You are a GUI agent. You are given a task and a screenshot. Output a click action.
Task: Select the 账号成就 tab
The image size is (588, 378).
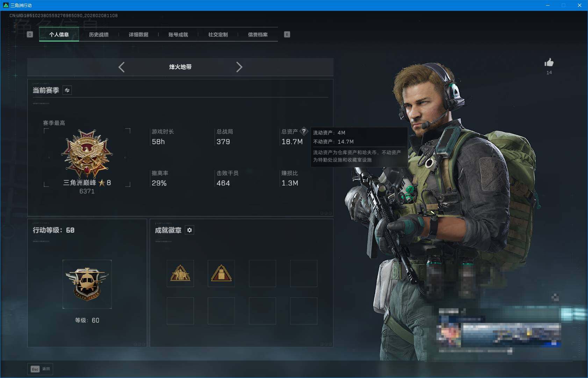(178, 35)
